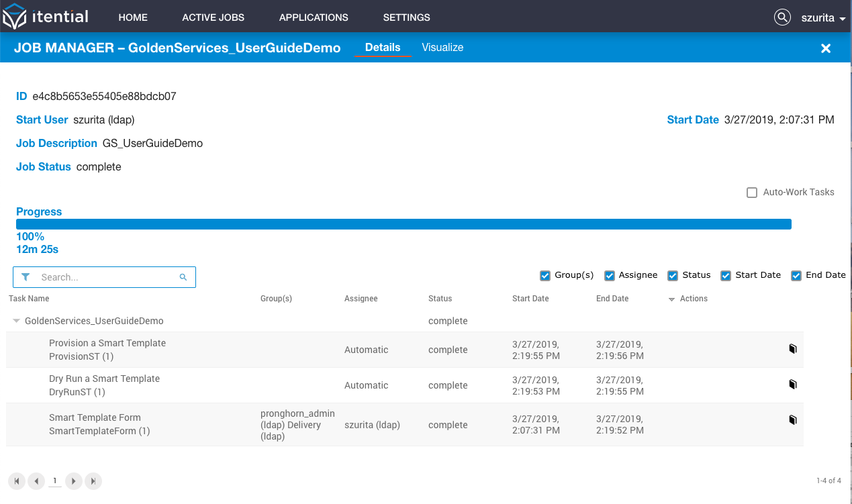Go to the next page arrow
The width and height of the screenshot is (852, 504).
74,481
